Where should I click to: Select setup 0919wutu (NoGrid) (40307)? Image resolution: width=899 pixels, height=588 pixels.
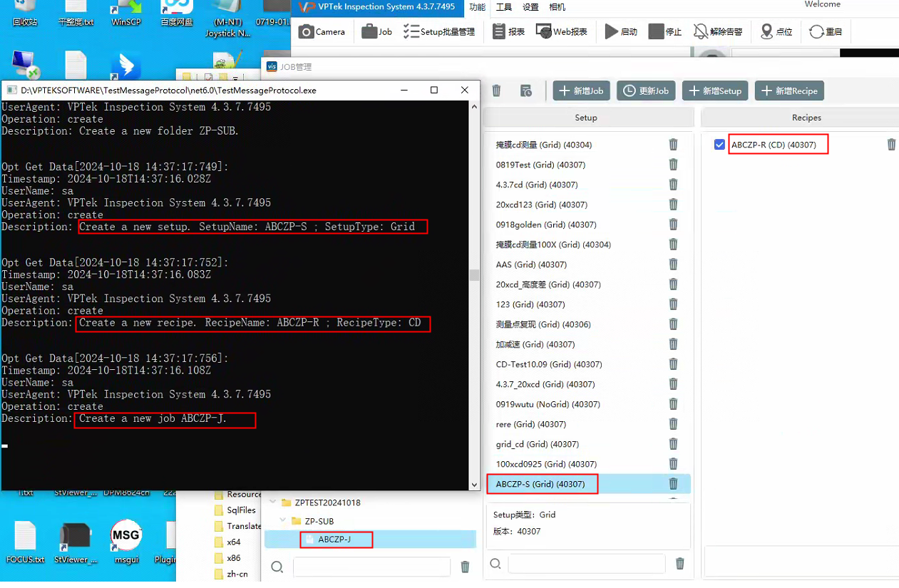pyautogui.click(x=548, y=404)
